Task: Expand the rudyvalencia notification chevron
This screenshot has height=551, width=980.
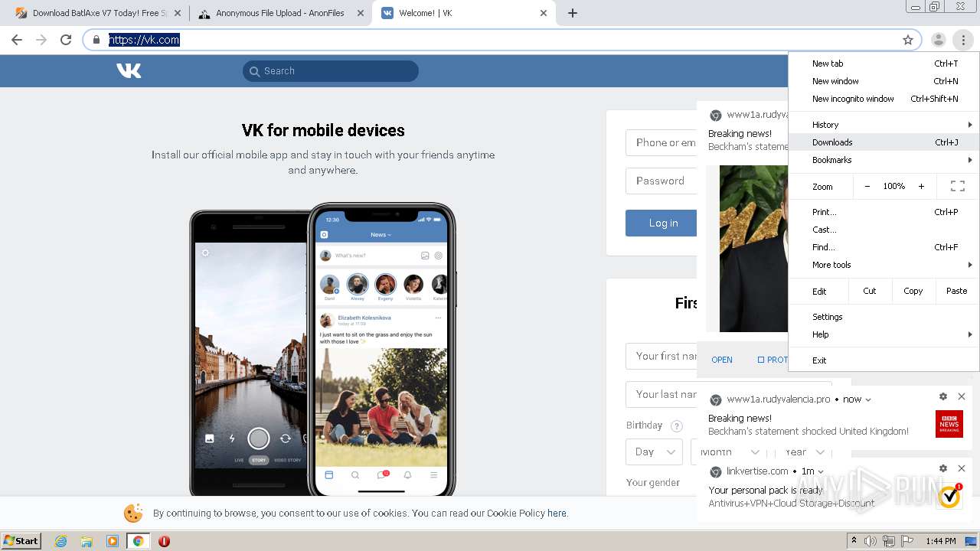Action: pos(868,399)
